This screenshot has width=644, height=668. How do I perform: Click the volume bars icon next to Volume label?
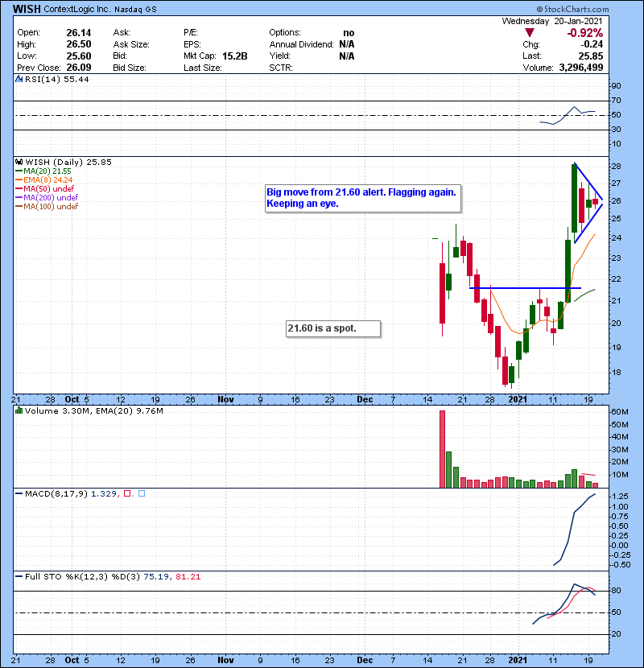pyautogui.click(x=19, y=410)
